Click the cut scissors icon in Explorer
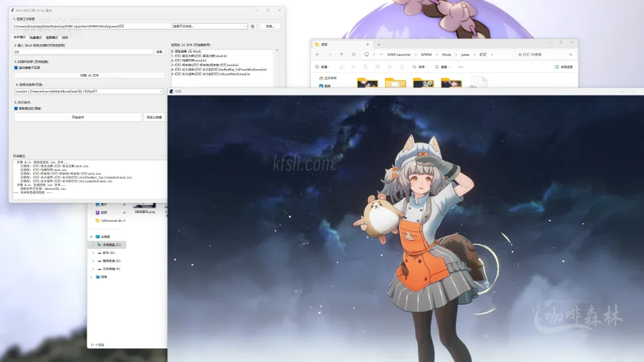Image resolution: width=644 pixels, height=362 pixels. pyautogui.click(x=341, y=67)
